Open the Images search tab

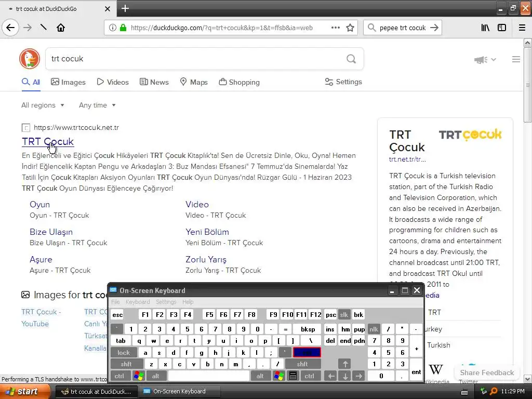coord(68,82)
